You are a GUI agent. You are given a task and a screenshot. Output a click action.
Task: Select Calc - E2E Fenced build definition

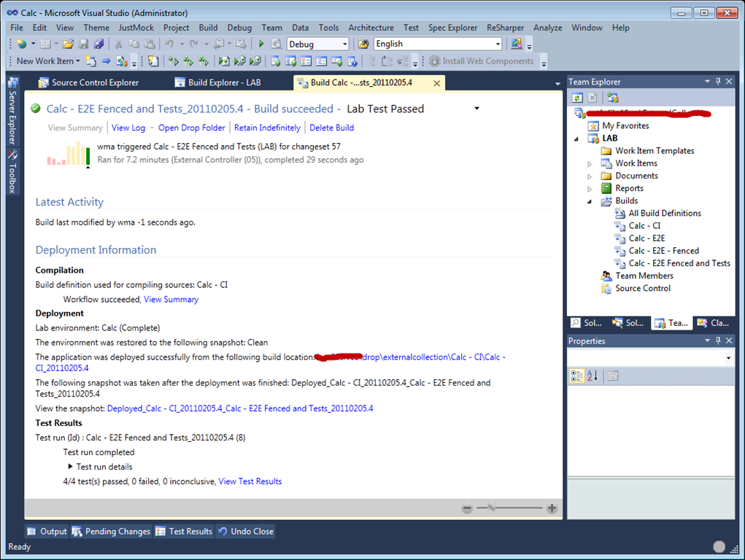663,251
